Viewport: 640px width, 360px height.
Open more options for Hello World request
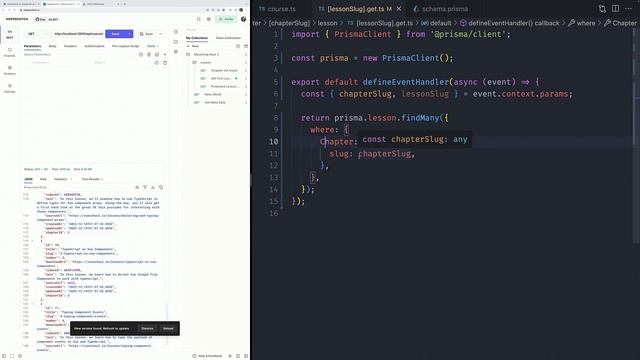[246, 94]
